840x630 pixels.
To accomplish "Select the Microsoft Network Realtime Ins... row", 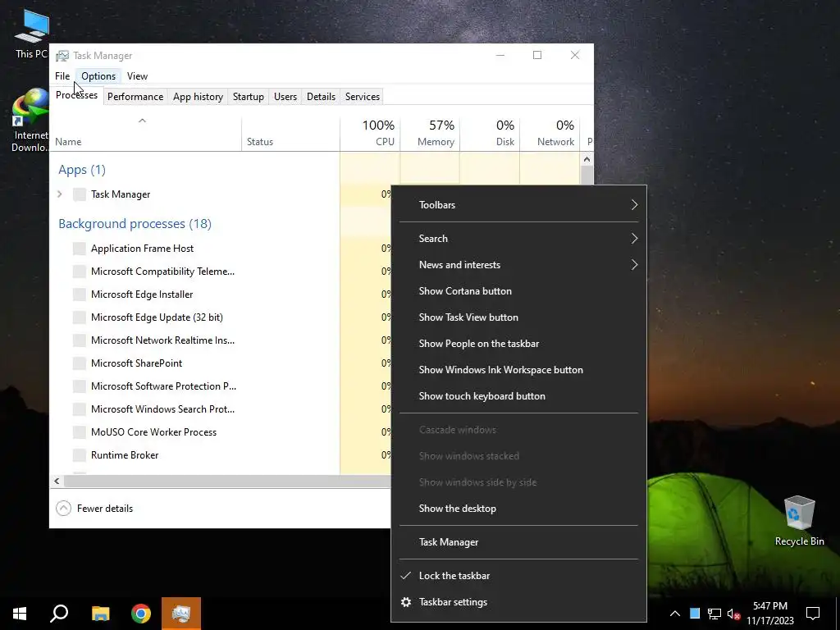I will [x=220, y=340].
